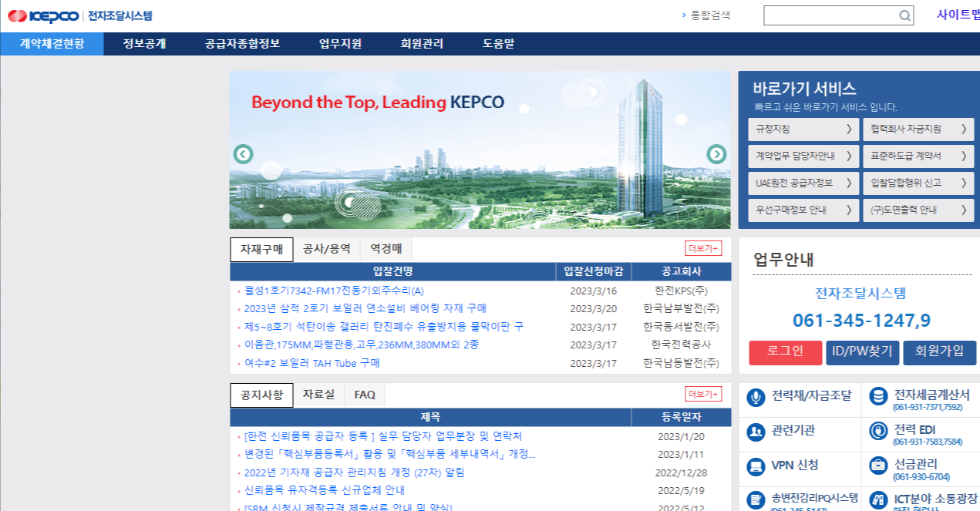Image resolution: width=980 pixels, height=511 pixels.
Task: Switch to the FAQ tab
Action: click(x=365, y=395)
